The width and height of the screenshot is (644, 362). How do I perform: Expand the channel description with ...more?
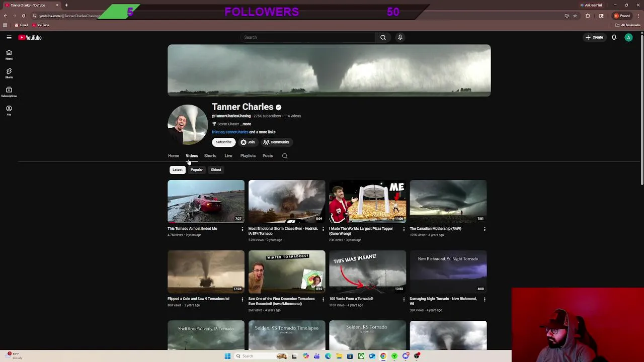point(246,124)
